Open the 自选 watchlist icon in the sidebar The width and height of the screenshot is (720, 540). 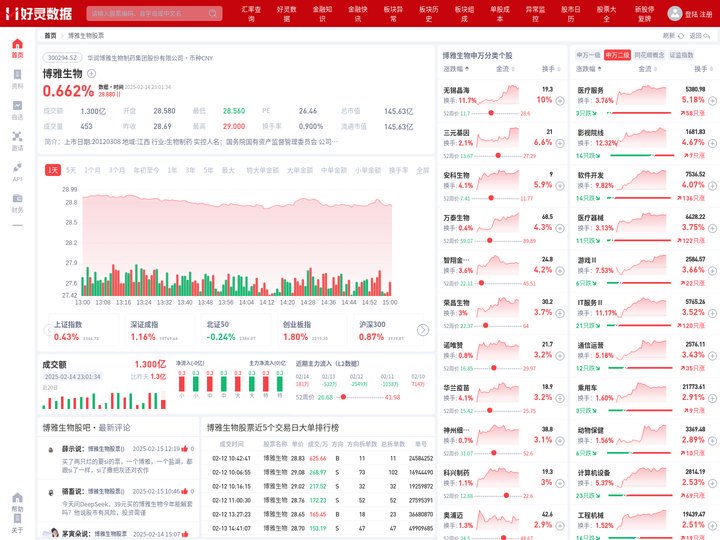click(17, 110)
